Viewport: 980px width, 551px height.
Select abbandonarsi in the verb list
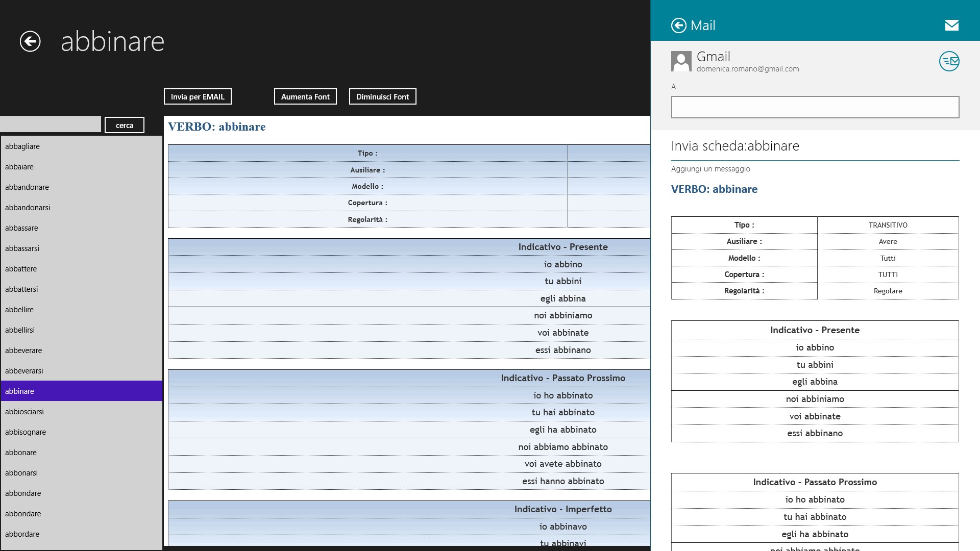coord(28,208)
